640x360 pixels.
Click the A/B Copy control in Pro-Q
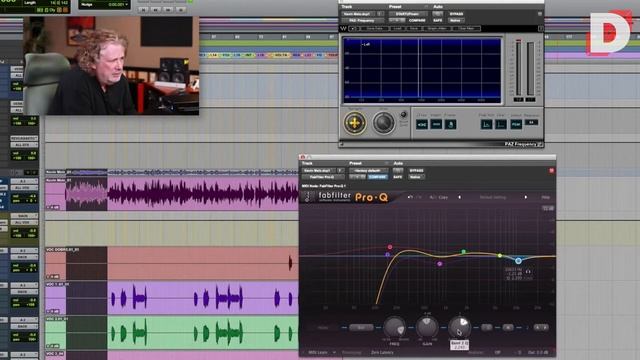tap(438, 197)
